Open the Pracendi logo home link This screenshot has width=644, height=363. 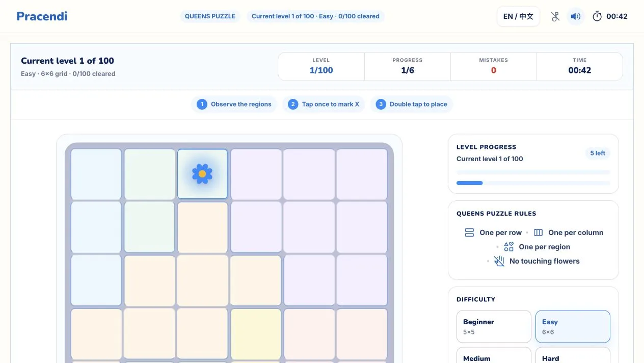(x=42, y=16)
